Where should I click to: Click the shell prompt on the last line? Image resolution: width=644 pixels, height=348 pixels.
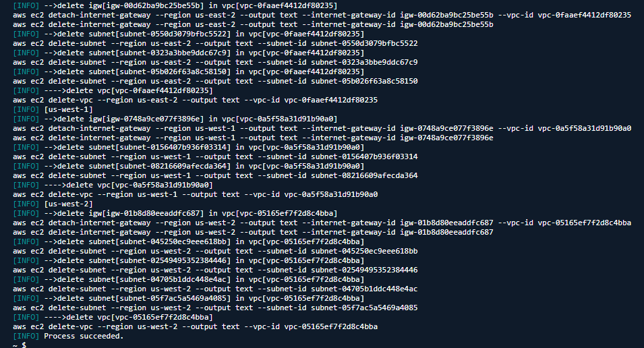tap(19, 345)
